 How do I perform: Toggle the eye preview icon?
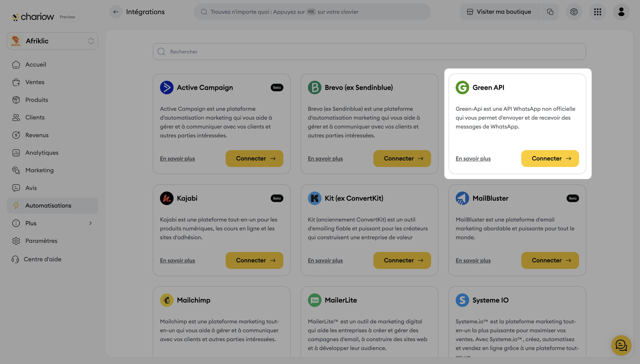574,12
